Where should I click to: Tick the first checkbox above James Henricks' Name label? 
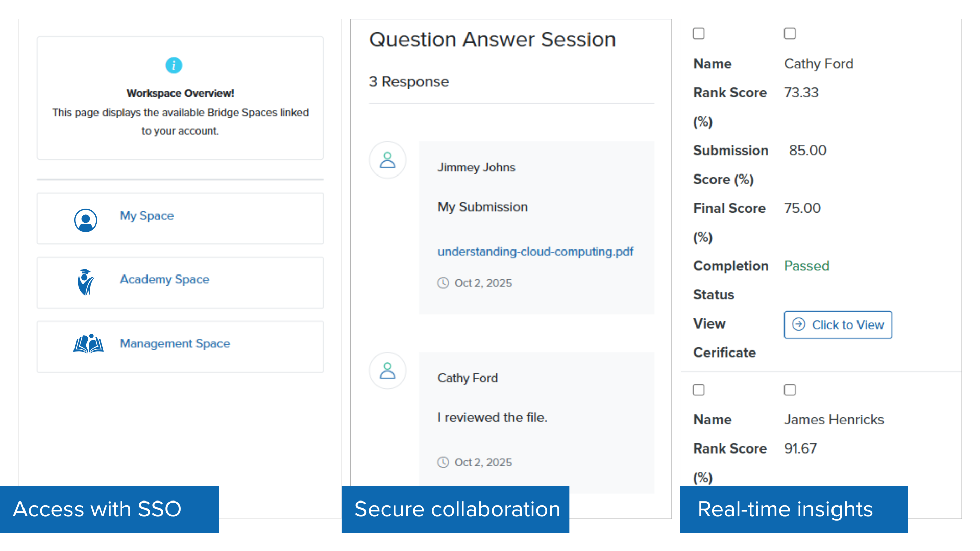pos(699,390)
